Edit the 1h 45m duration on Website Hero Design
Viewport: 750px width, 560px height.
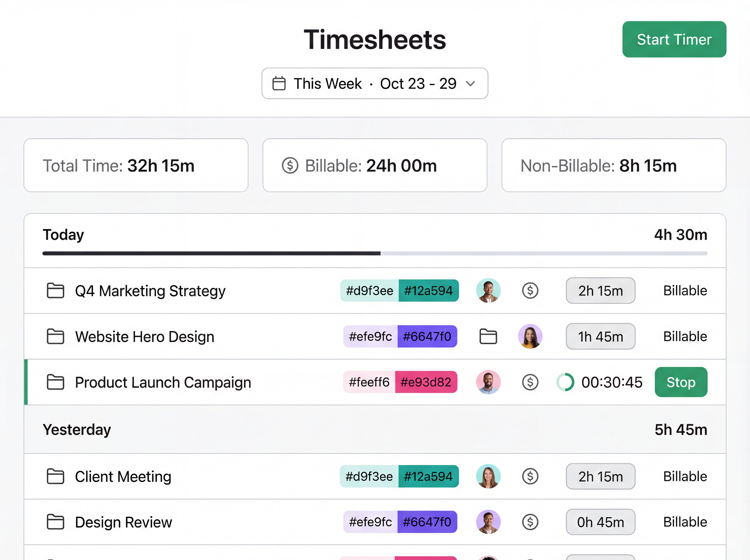pyautogui.click(x=600, y=336)
